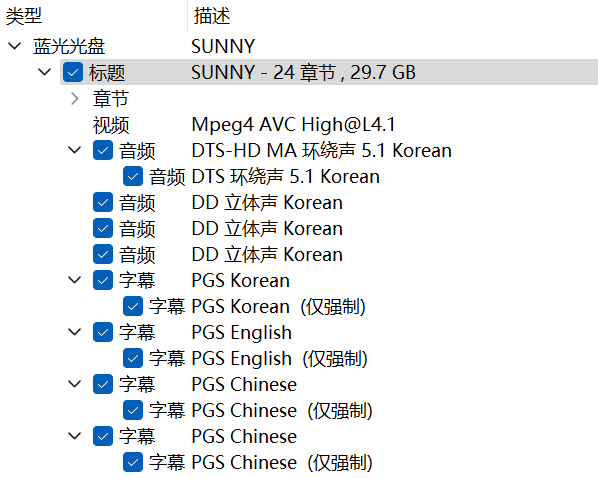Collapse the PGS English subtitle chevron
The width and height of the screenshot is (598, 478).
pos(74,332)
